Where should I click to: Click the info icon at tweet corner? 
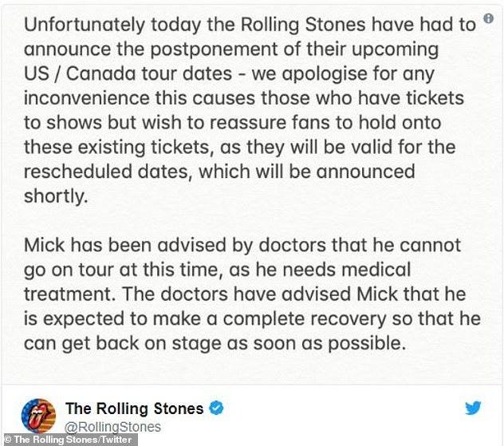pos(488,18)
